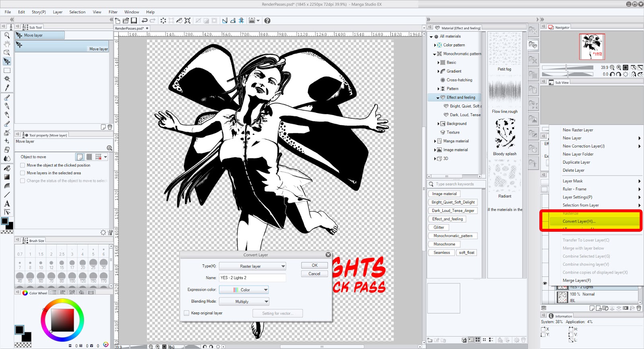Viewport: 644px width, 349px height.
Task: Expand the New Layer submenu arrow
Action: [x=639, y=138]
